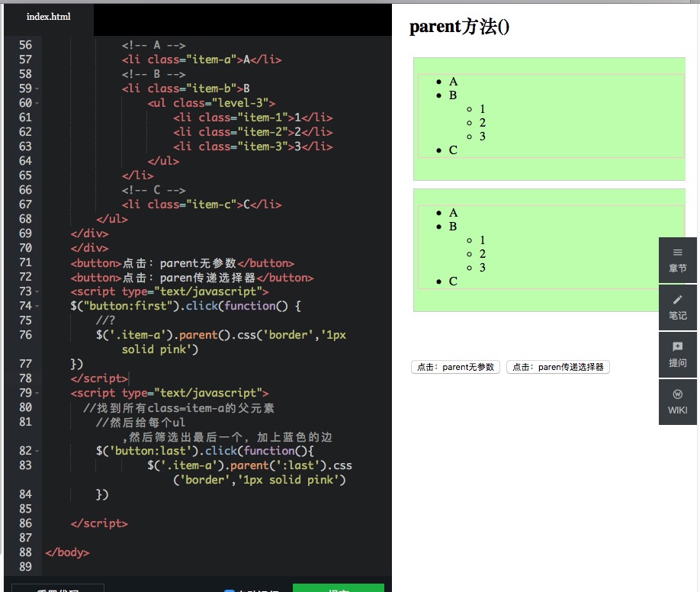Click list item C in second green box
The width and height of the screenshot is (700, 592).
[453, 282]
